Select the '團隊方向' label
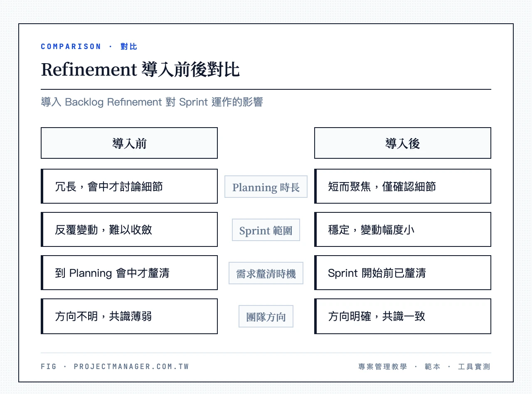Image resolution: width=532 pixels, height=394 pixels. coord(266,316)
